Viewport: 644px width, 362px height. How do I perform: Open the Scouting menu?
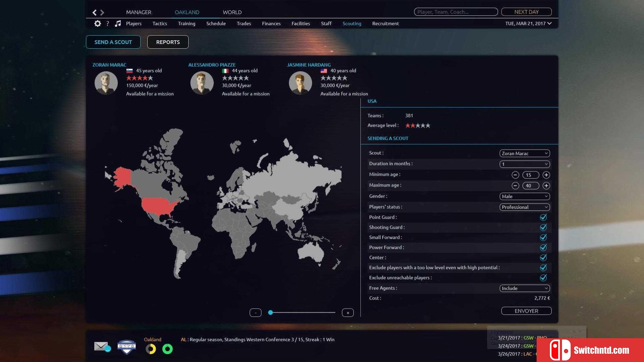(x=352, y=23)
